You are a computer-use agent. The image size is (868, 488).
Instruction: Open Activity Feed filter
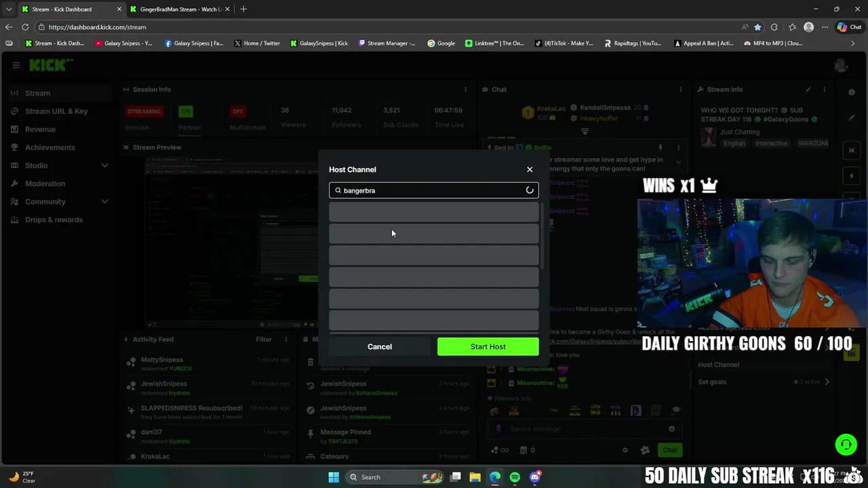point(264,339)
